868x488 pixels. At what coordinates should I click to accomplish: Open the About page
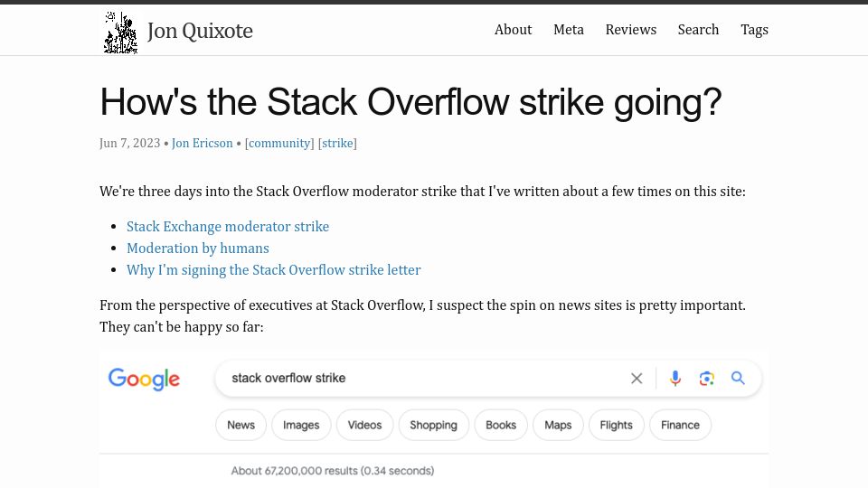(x=513, y=29)
